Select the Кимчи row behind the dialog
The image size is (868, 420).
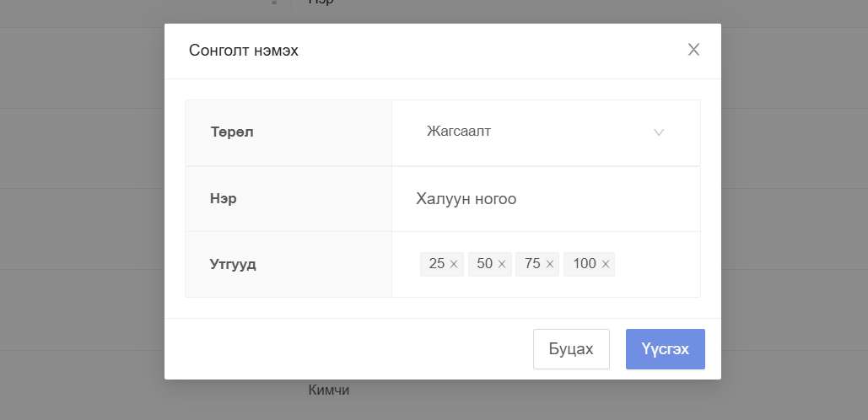click(328, 390)
